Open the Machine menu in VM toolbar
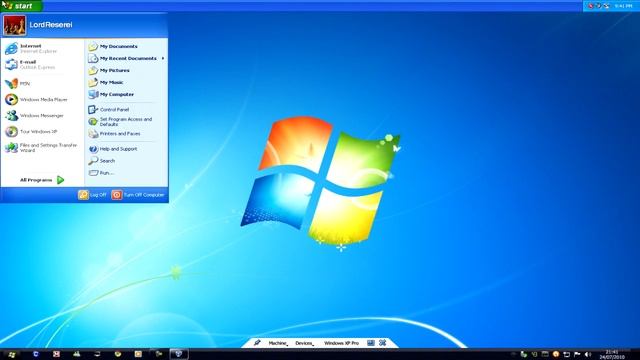This screenshot has width=640, height=360. [x=278, y=343]
